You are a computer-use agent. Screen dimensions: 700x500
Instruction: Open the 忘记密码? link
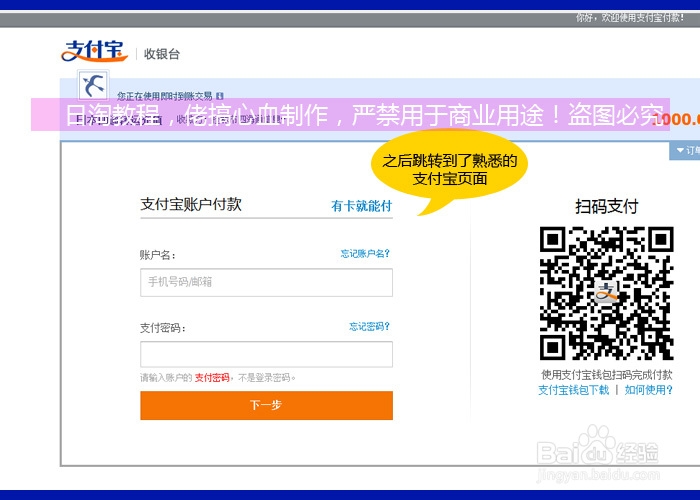coord(369,326)
